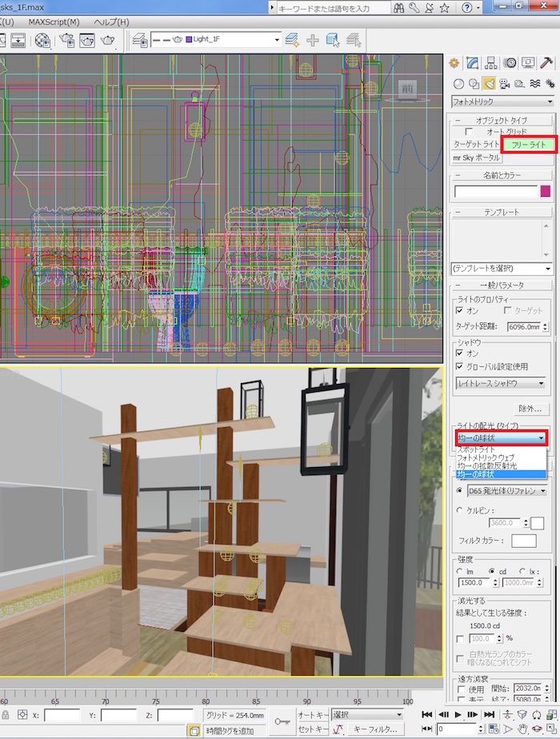This screenshot has height=739, width=560.
Task: Select the lm intensity radio button
Action: coord(459,571)
